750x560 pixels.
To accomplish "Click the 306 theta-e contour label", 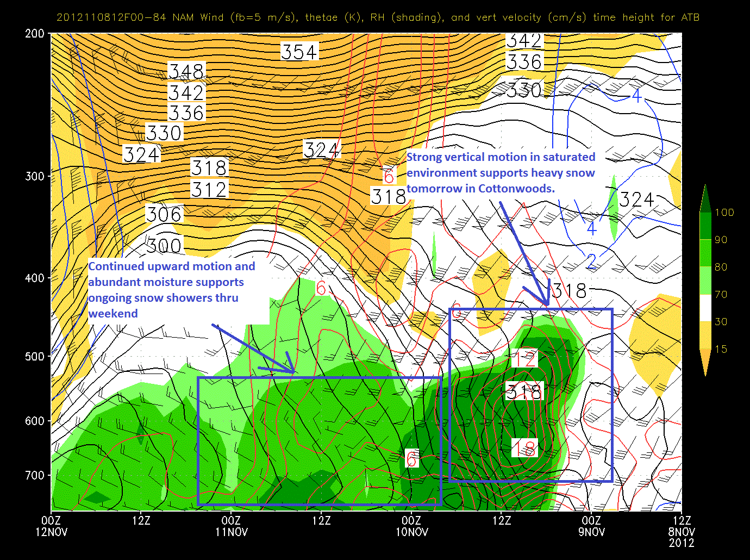I will pos(164,214).
